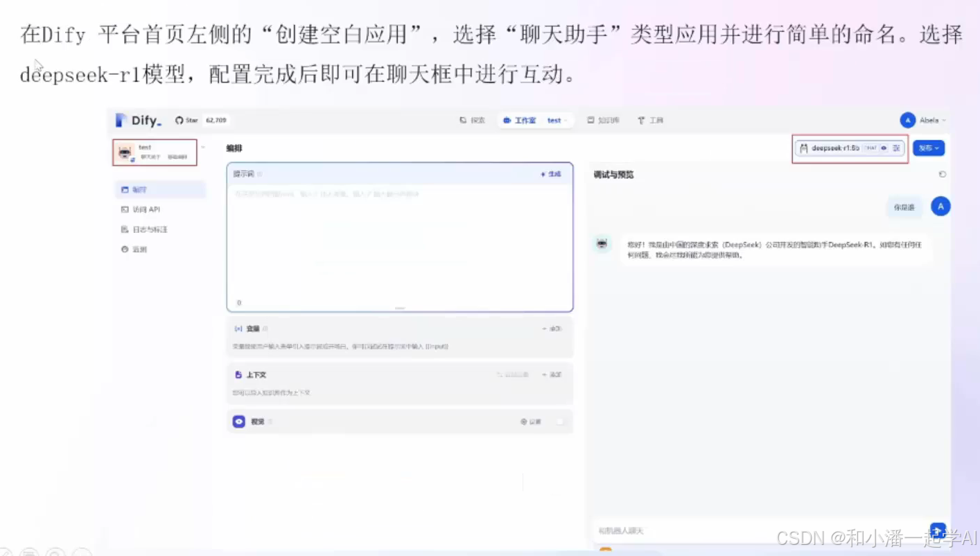The height and width of the screenshot is (556, 980).
Task: Open the 发布 (Publish) dropdown
Action: [x=929, y=148]
